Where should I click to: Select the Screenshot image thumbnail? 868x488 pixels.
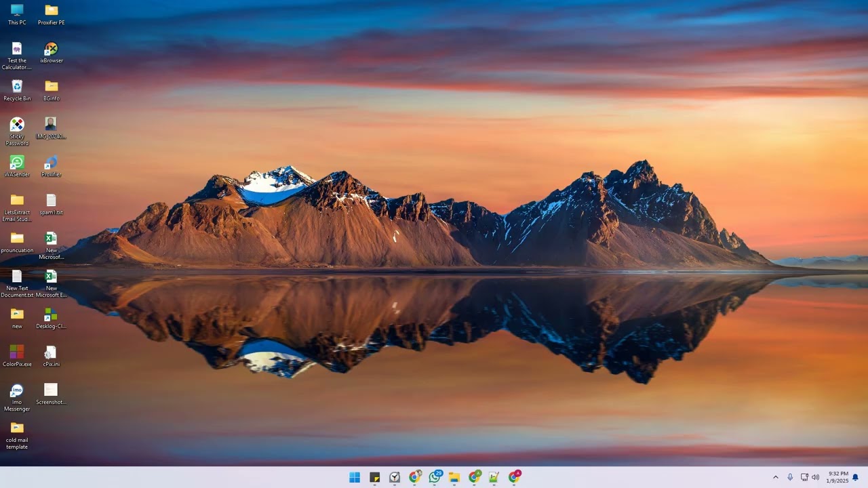pos(51,394)
